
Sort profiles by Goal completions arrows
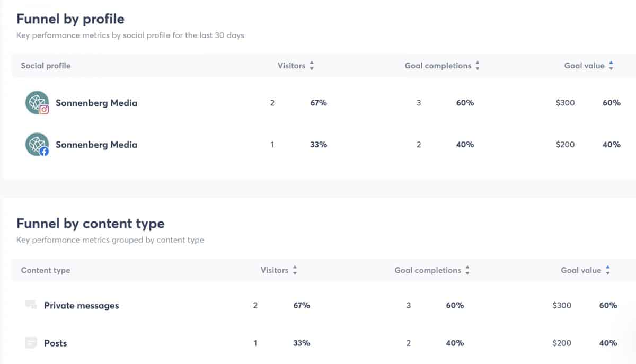point(478,66)
